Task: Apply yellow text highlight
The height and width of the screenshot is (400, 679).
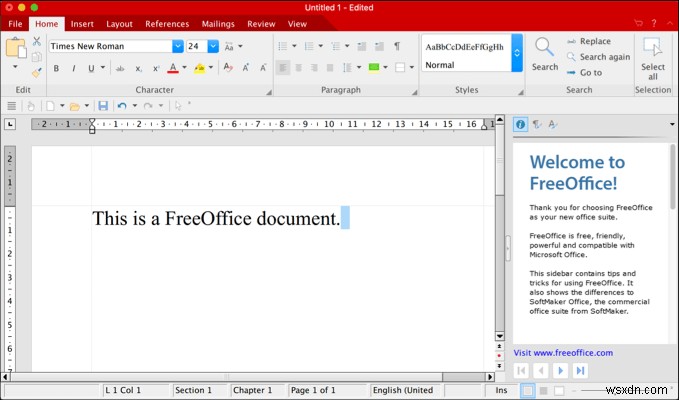Action: [x=199, y=68]
